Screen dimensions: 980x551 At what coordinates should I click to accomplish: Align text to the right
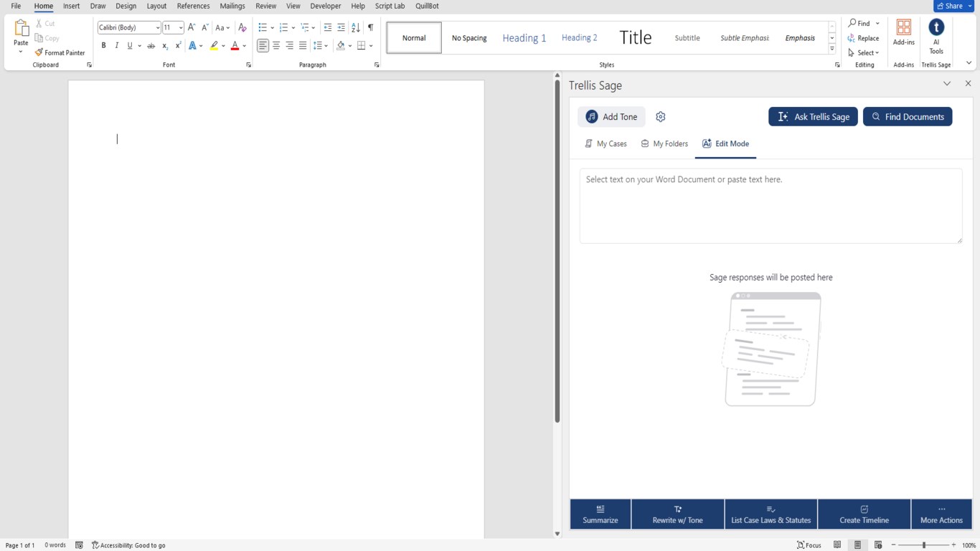click(x=289, y=46)
